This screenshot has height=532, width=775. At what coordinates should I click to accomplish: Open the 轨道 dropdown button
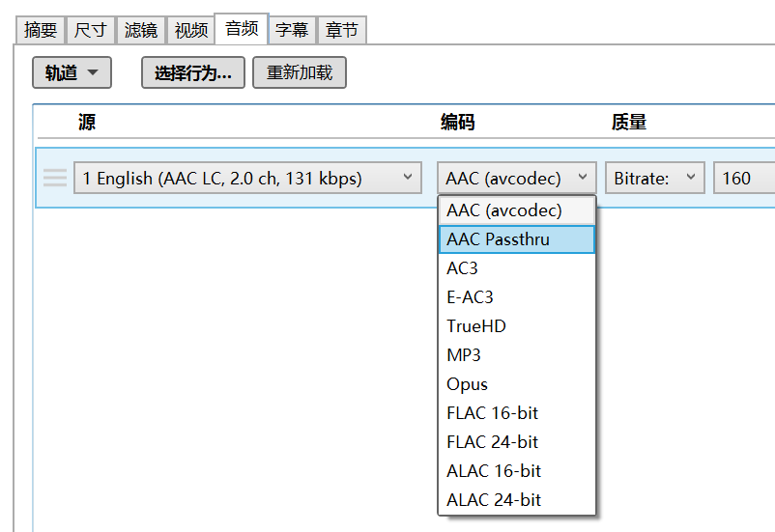point(72,73)
